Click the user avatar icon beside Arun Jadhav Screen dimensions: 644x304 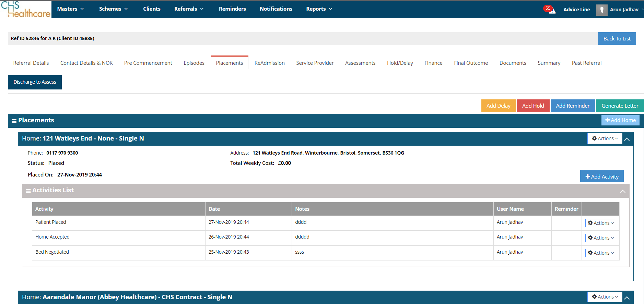(602, 10)
